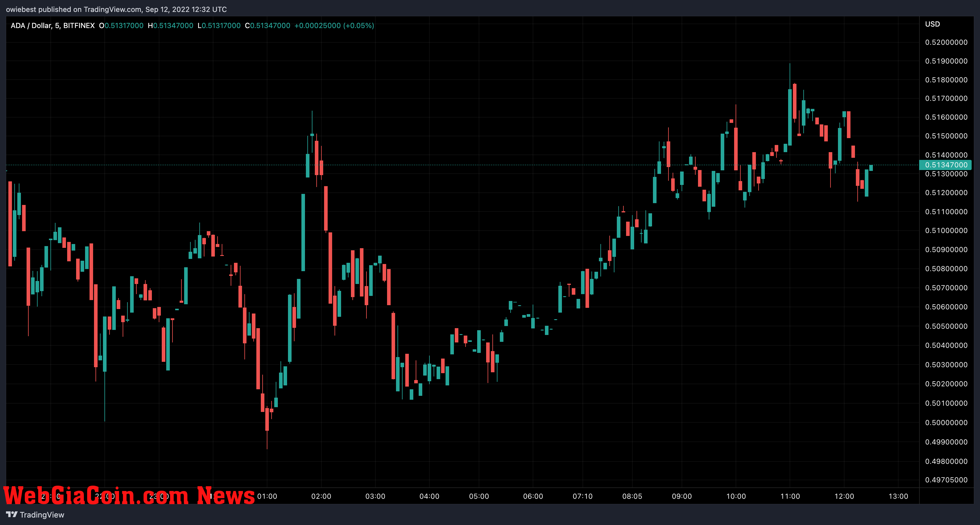This screenshot has height=525, width=980.
Task: Click the 06:00 time axis label
Action: [x=533, y=496]
